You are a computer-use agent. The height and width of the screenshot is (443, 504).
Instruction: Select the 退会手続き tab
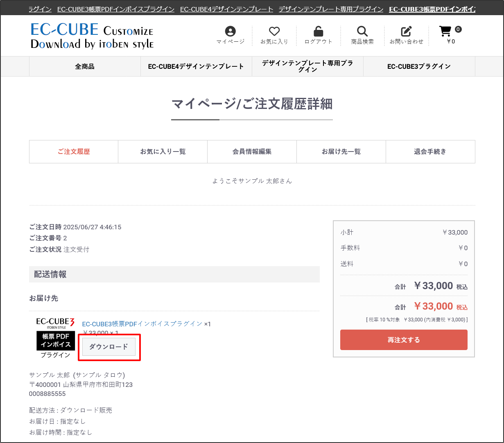click(430, 151)
